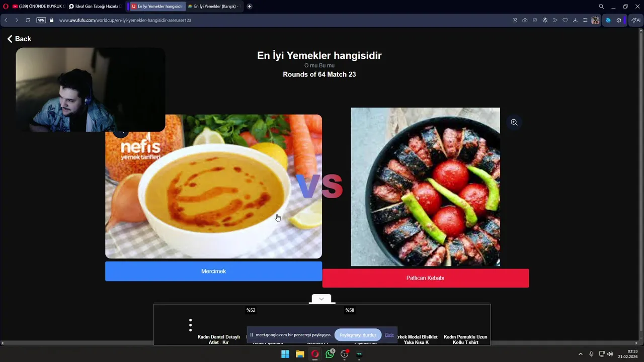Open Opera from the taskbar
The image size is (644, 362).
tap(315, 354)
